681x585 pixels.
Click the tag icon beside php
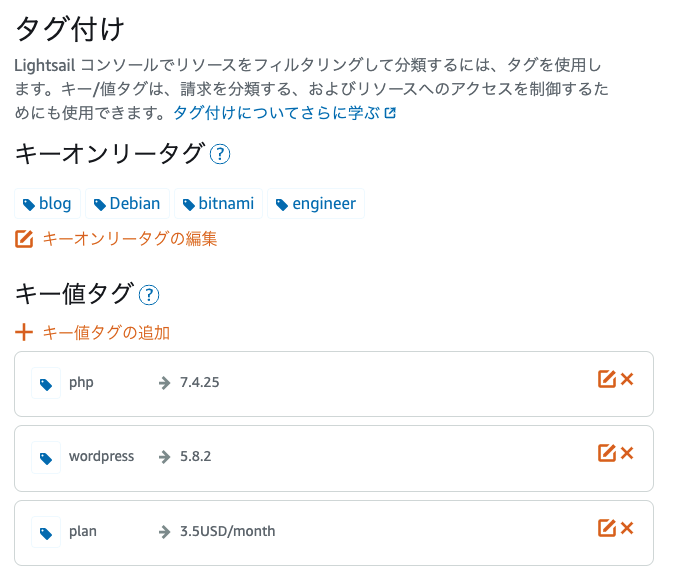[46, 383]
